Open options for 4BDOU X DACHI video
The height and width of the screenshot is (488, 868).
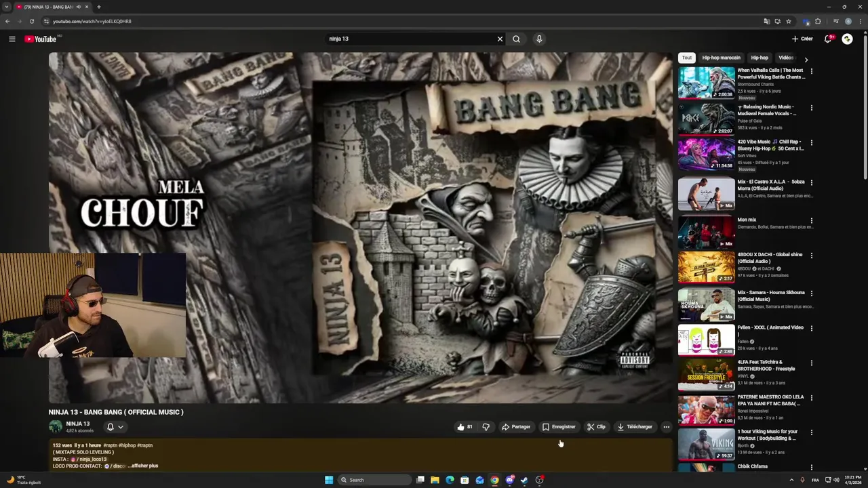click(x=811, y=255)
